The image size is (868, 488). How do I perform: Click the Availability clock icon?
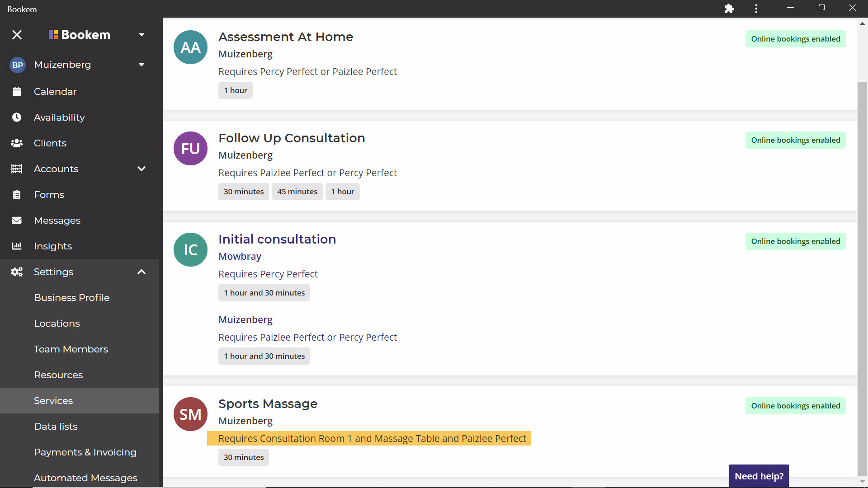click(17, 117)
